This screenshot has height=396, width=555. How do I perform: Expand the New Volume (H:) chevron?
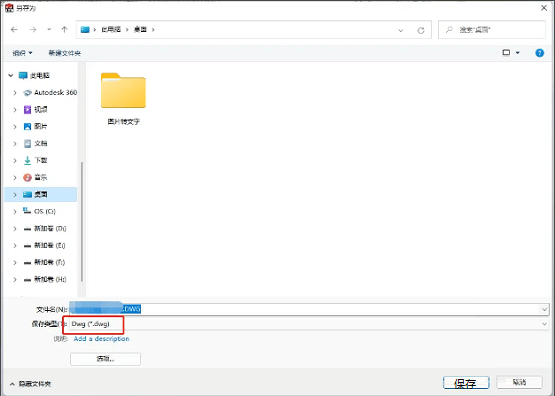15,280
